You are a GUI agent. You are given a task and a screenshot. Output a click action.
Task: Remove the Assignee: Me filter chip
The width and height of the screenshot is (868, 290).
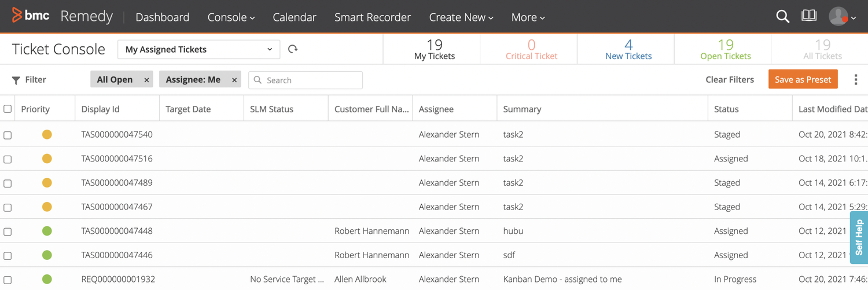click(x=234, y=80)
